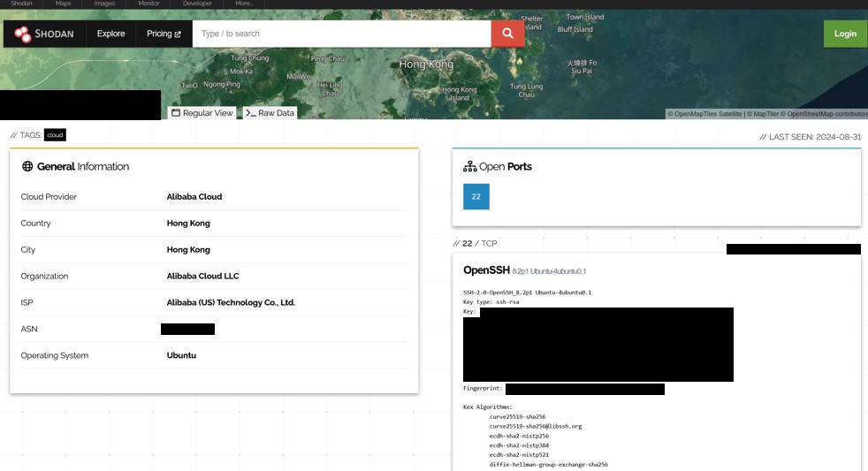Click the Alibaba Cloud LLC organization value
Image resolution: width=868 pixels, height=471 pixels.
pos(202,276)
